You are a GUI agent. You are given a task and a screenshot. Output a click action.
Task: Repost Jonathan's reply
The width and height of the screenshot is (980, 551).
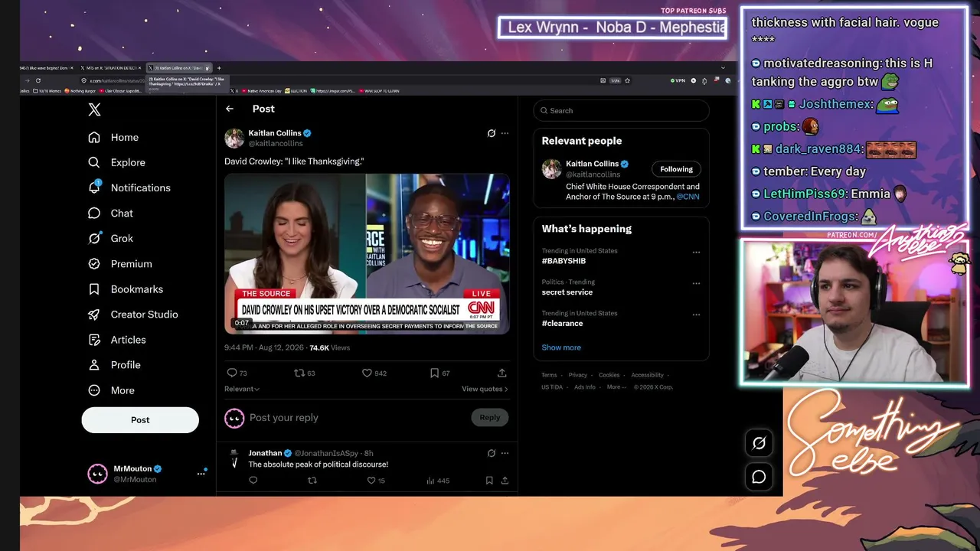[312, 481]
